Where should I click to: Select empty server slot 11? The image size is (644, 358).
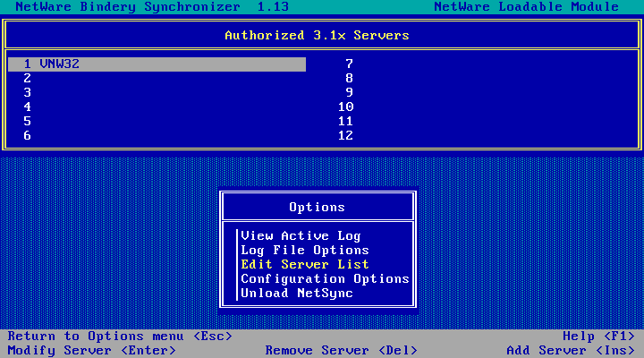coord(479,122)
